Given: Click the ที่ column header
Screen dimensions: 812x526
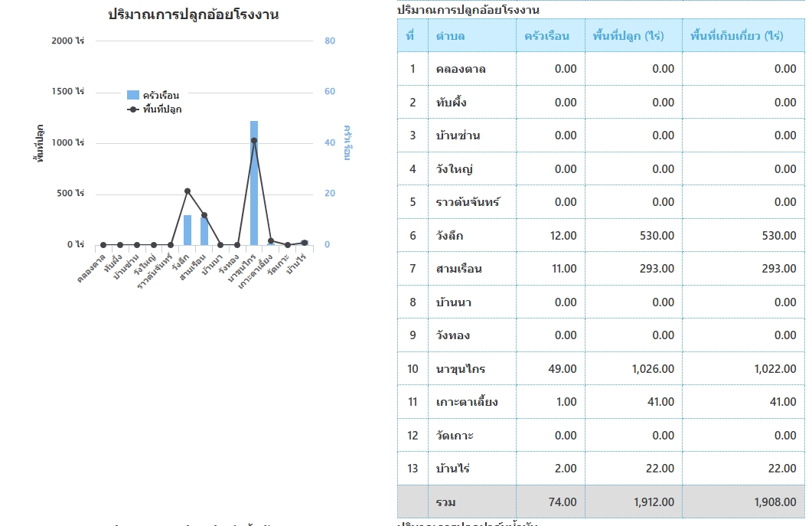Looking at the screenshot, I should click(x=411, y=36).
